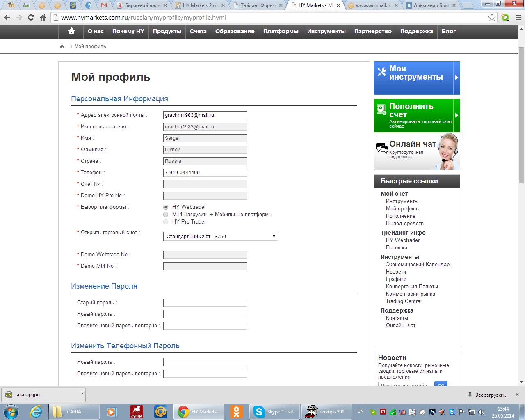Click the Телефон input field
Viewport: 525px width, 420px height.
pos(205,173)
